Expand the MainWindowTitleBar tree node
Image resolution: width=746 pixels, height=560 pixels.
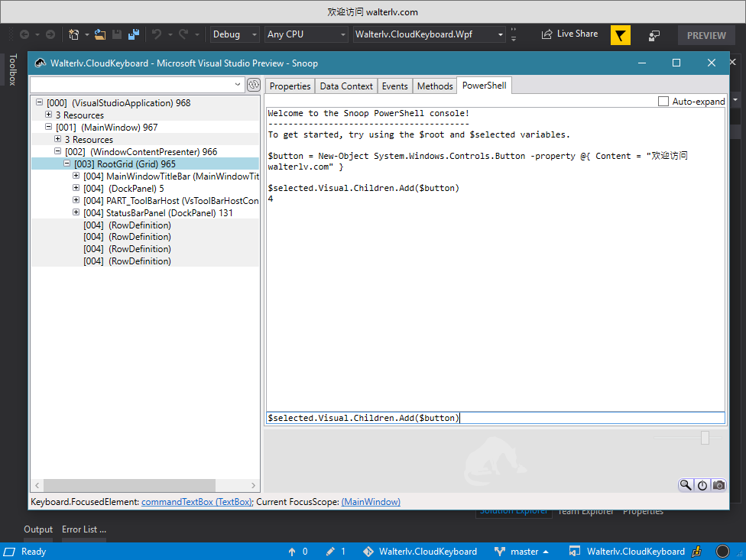pos(76,176)
